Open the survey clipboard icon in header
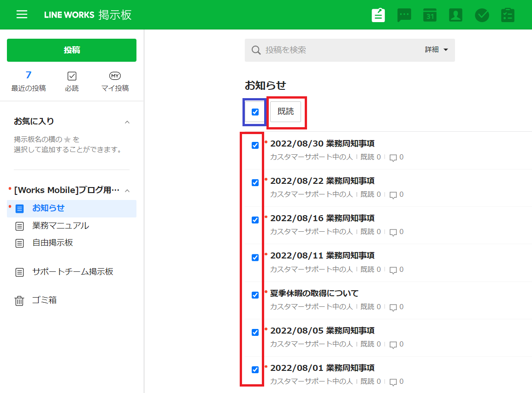The width and height of the screenshot is (532, 393). pyautogui.click(x=508, y=15)
